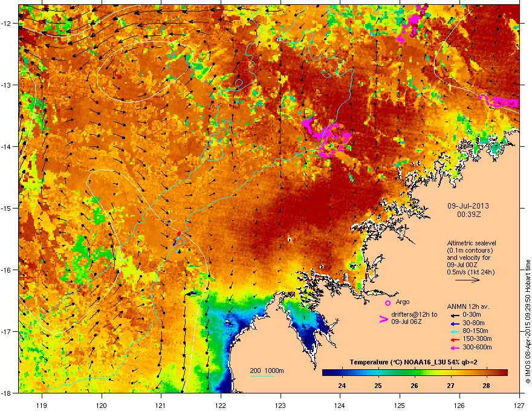Click the red mooring arrow near 121.3E 15.4S

[178, 234]
